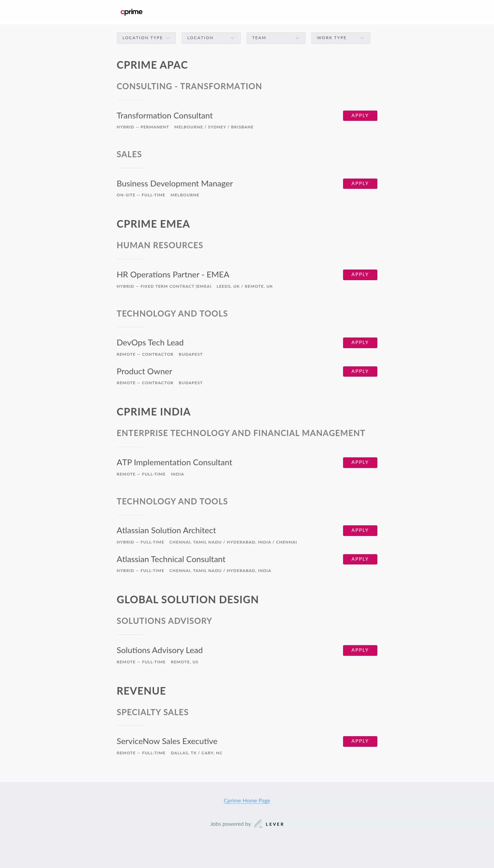Apply for Transformation Consultant position
494x868 pixels.
pyautogui.click(x=360, y=116)
